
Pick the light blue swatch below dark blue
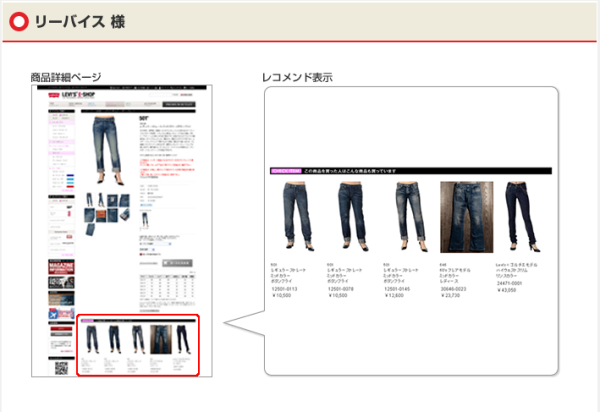click(x=70, y=179)
